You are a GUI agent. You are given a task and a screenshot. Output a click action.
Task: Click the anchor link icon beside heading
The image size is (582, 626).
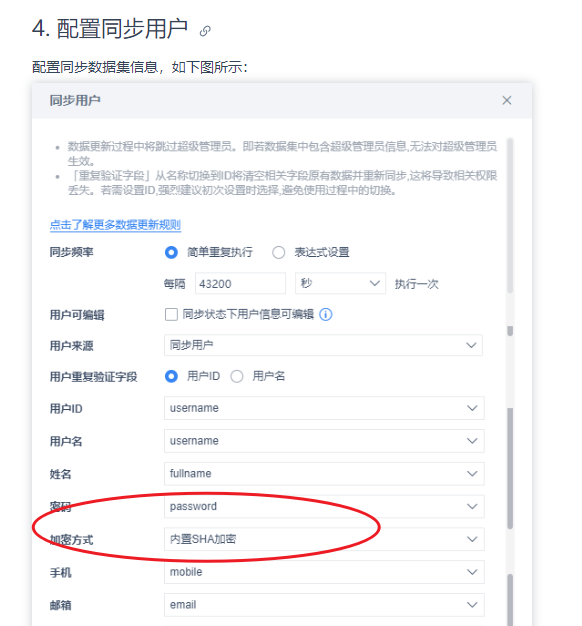pos(205,31)
